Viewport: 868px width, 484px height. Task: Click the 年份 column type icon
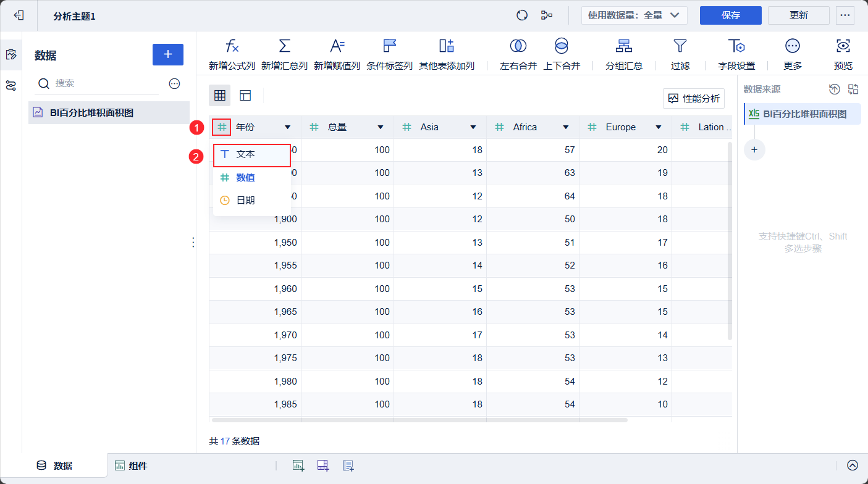click(221, 127)
